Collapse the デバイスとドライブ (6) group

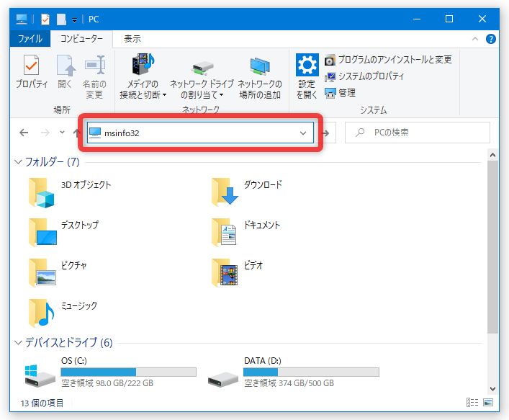point(19,342)
